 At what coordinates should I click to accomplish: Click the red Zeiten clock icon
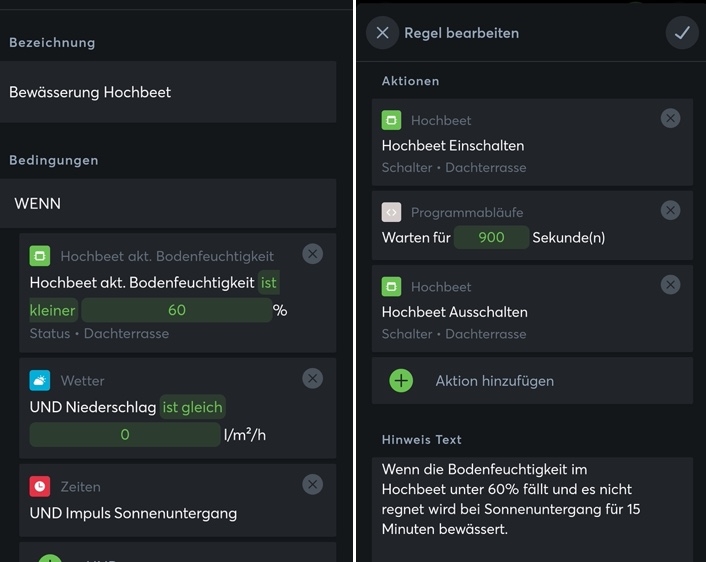tap(40, 486)
